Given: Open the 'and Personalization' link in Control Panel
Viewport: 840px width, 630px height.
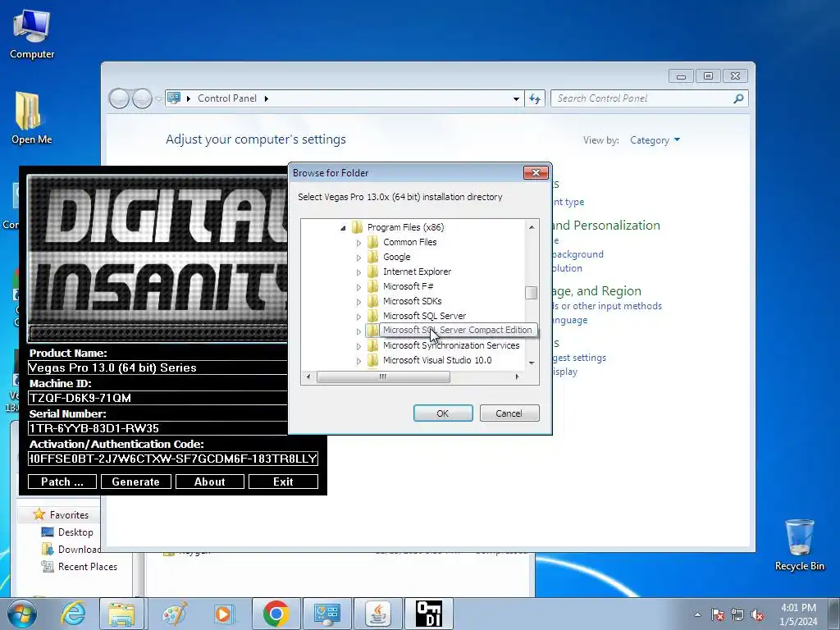Looking at the screenshot, I should [606, 225].
